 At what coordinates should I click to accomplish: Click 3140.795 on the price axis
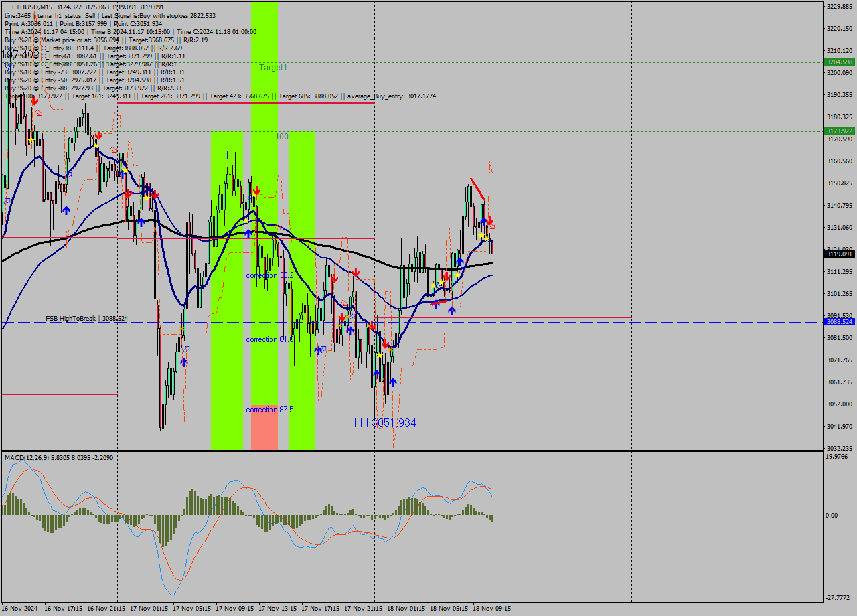[839, 205]
